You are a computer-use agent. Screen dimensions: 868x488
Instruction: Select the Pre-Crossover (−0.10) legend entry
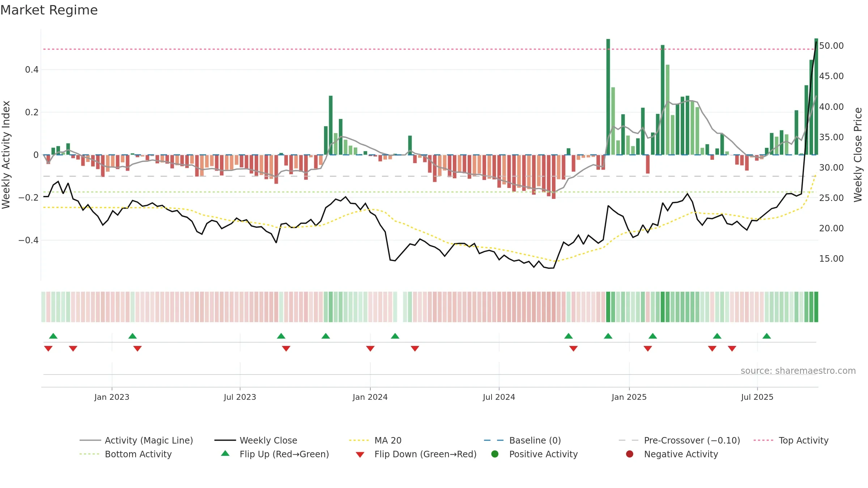[x=679, y=440]
